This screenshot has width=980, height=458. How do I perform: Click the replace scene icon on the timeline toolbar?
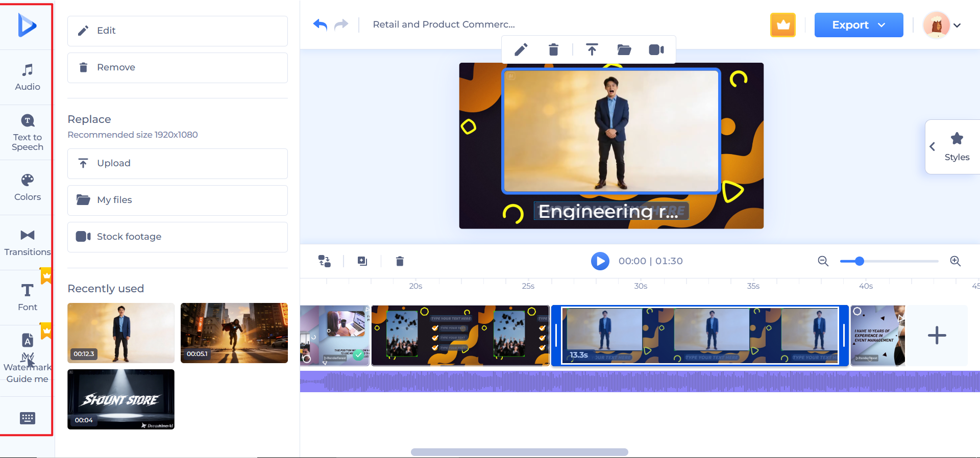[x=325, y=261]
